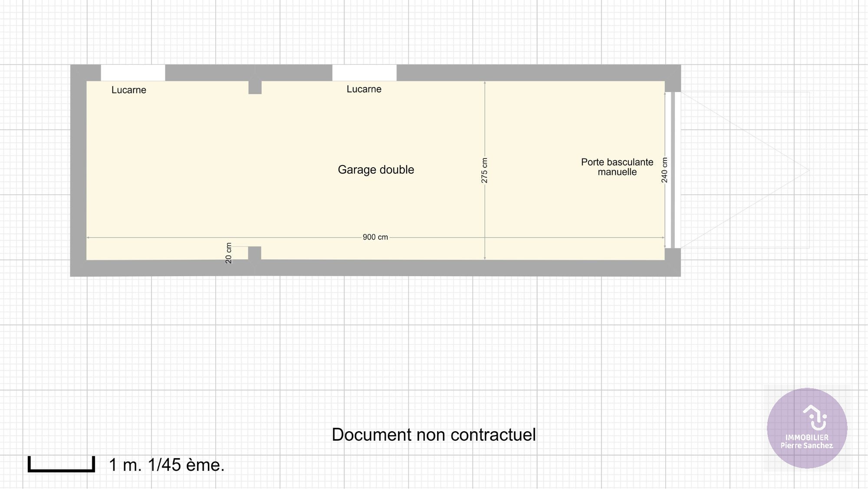
Task: Click the 'Document non contractuel' text
Action: pos(434,434)
